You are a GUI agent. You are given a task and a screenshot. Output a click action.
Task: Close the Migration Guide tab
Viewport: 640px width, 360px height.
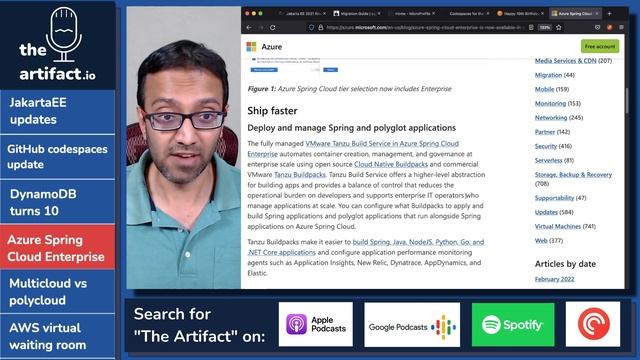coord(379,13)
